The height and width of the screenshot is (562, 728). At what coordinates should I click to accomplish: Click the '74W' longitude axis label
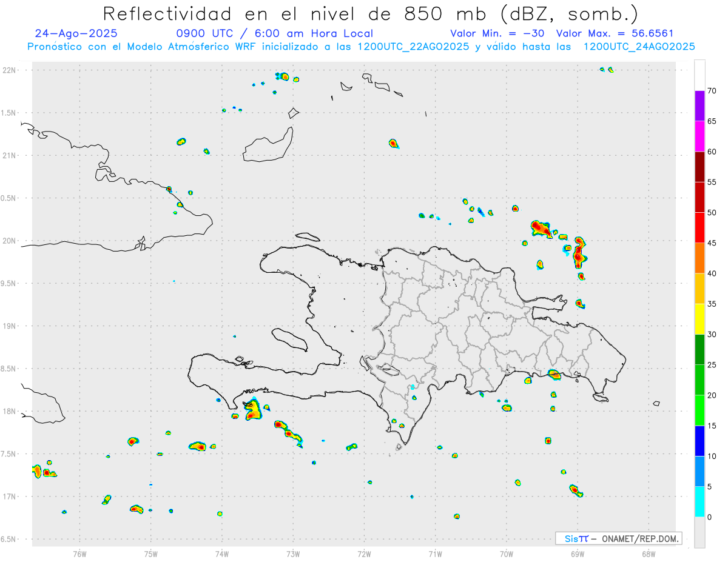222,554
